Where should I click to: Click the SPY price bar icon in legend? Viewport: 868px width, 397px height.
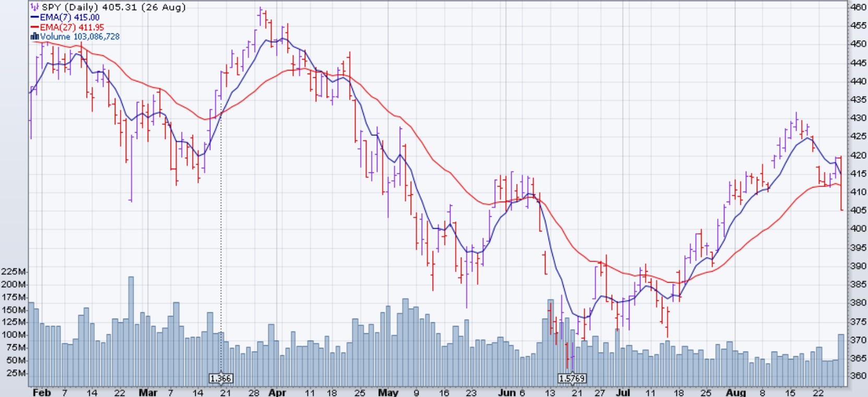pos(34,7)
